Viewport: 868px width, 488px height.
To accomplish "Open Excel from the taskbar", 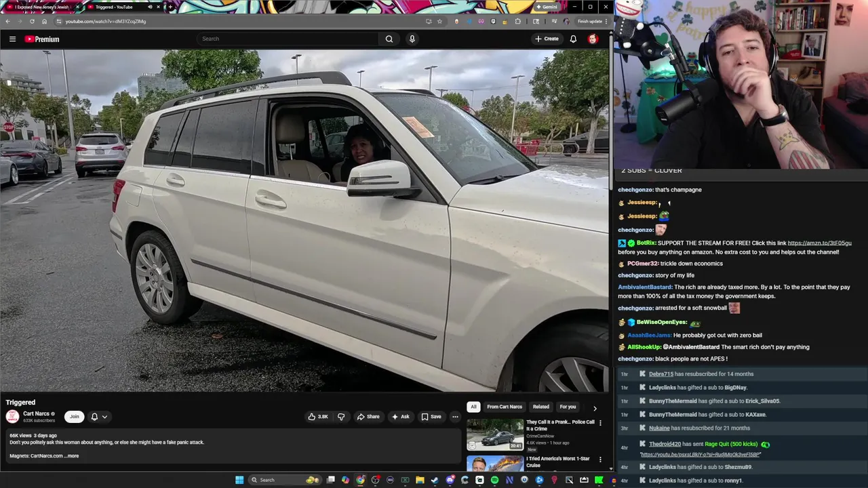I will [405, 480].
